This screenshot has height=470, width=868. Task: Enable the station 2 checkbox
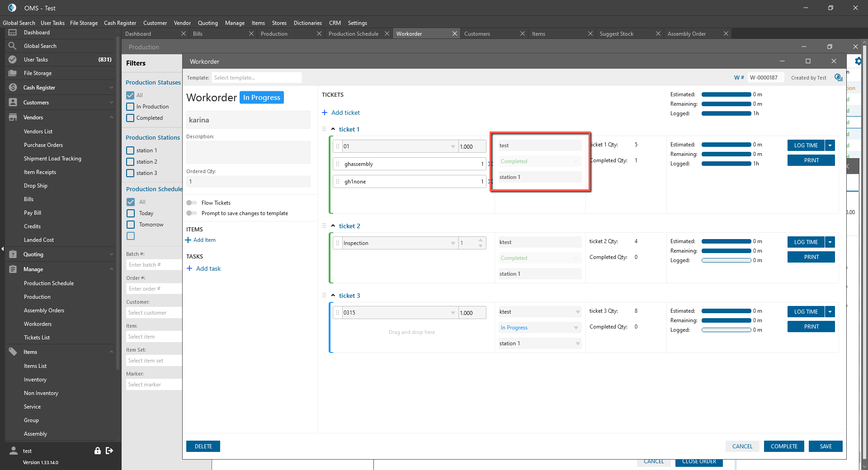pos(131,162)
